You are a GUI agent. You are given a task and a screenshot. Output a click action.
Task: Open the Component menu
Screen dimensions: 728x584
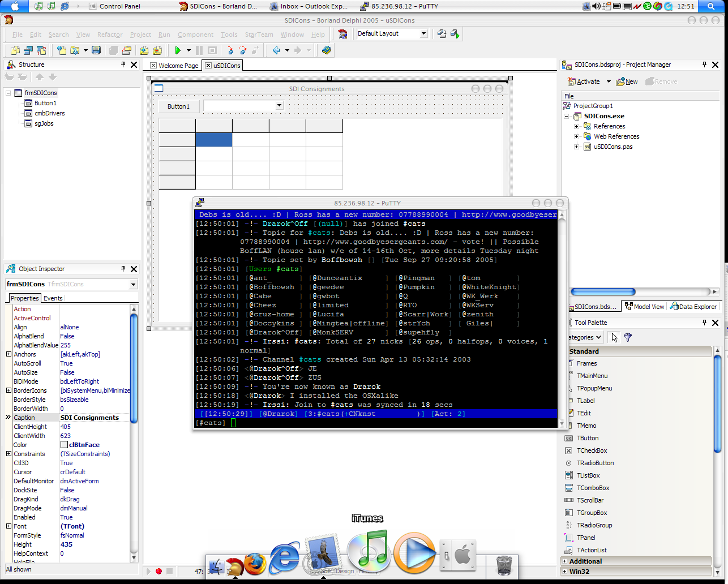pyautogui.click(x=195, y=35)
